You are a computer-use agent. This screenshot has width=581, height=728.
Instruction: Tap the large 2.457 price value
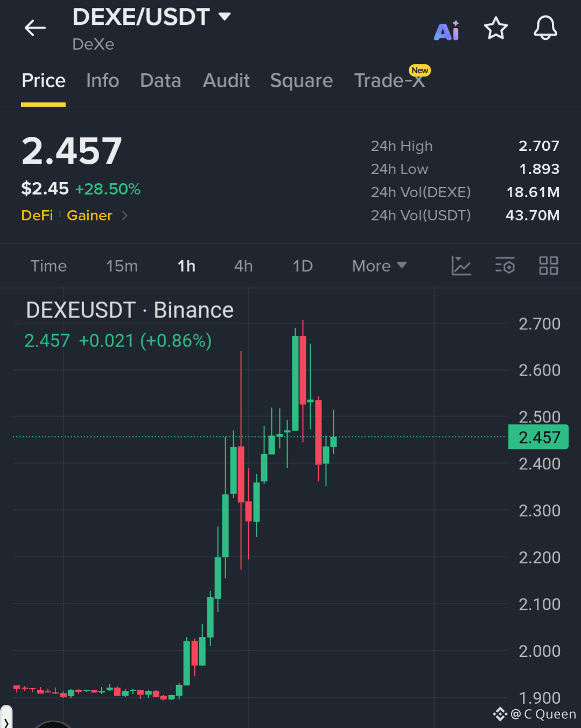[x=72, y=151]
